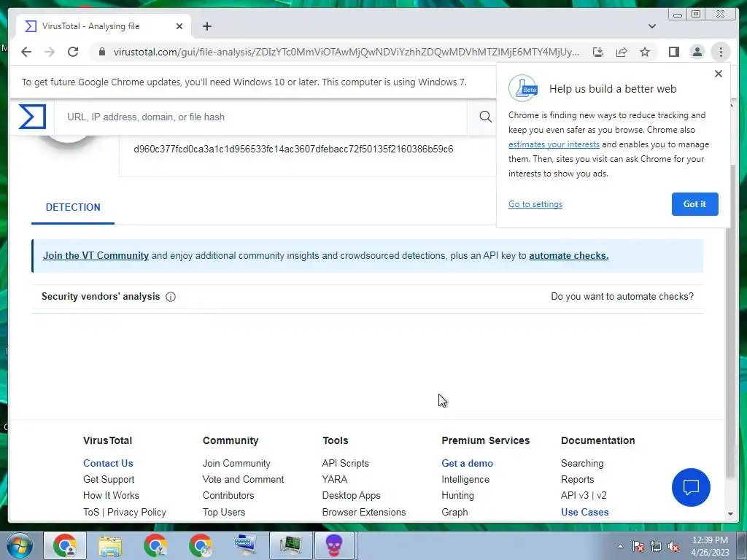
Task: Open the Windows Start button
Action: 19,545
